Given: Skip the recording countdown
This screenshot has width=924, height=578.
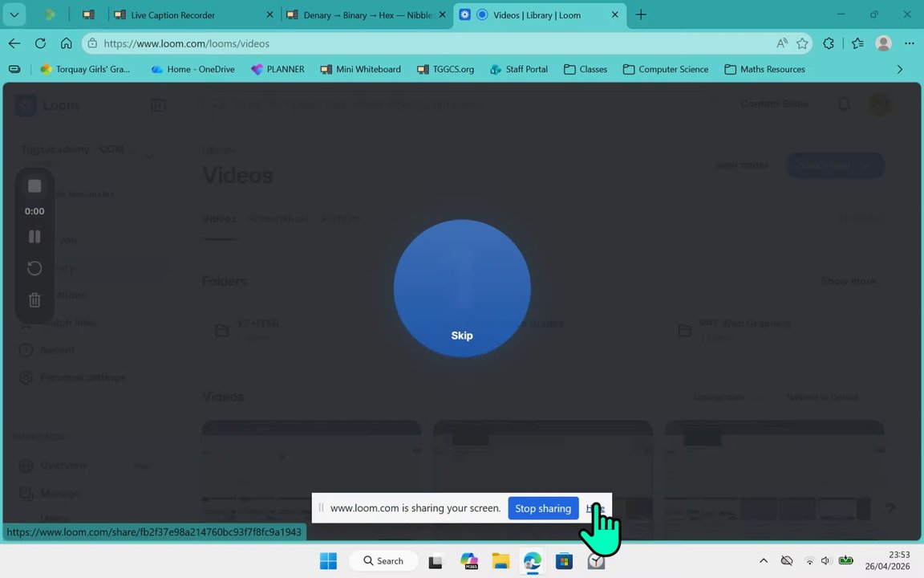Looking at the screenshot, I should click(462, 335).
